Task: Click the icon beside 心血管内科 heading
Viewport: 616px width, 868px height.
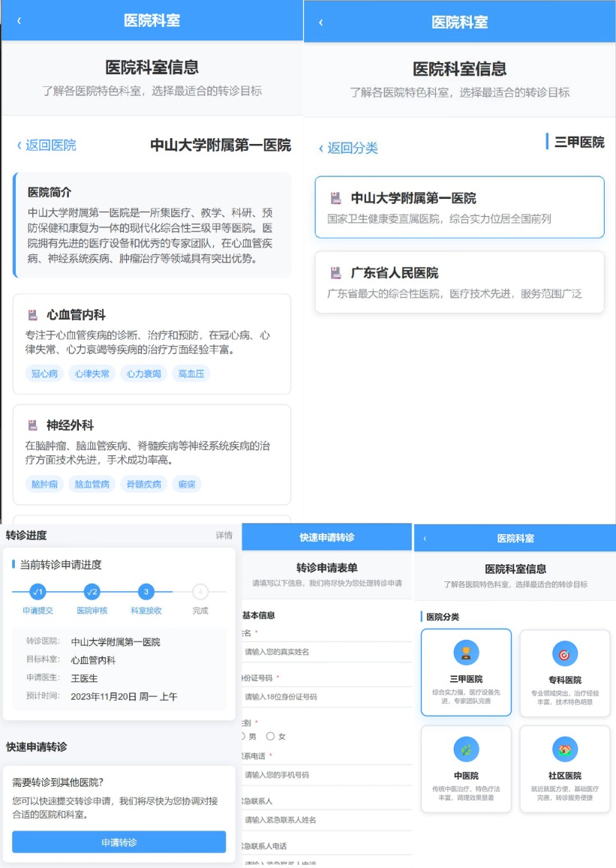Action: pos(33,315)
